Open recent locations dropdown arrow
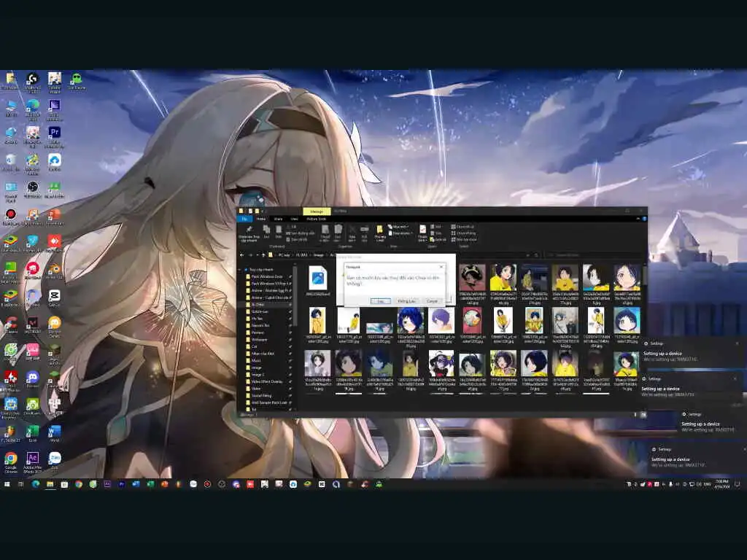This screenshot has width=747, height=560. (258, 254)
